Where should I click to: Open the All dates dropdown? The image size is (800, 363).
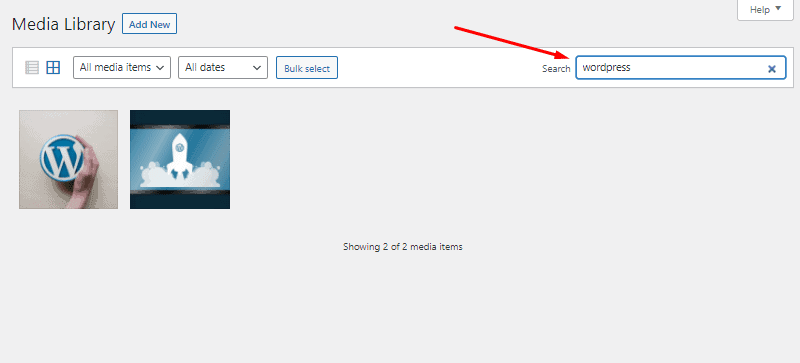223,67
